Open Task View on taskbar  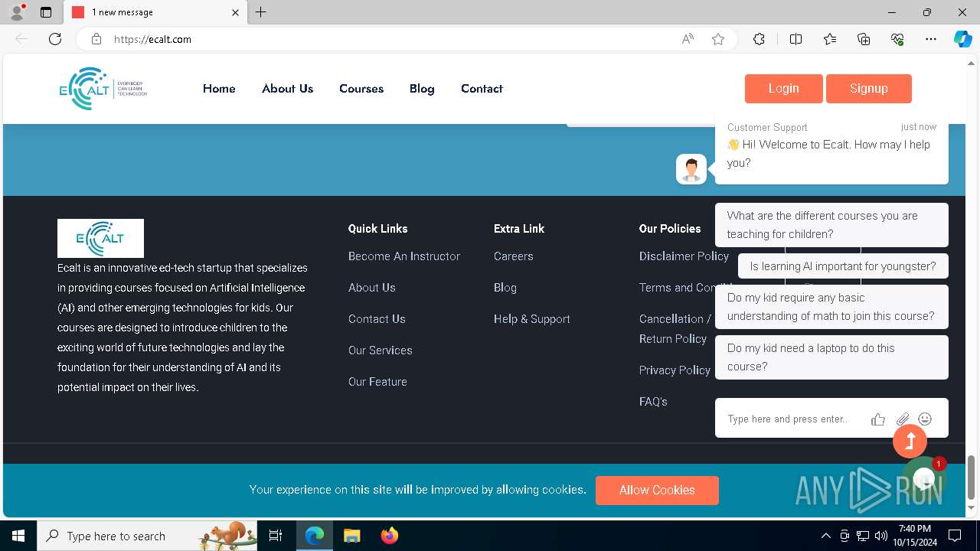click(x=276, y=536)
